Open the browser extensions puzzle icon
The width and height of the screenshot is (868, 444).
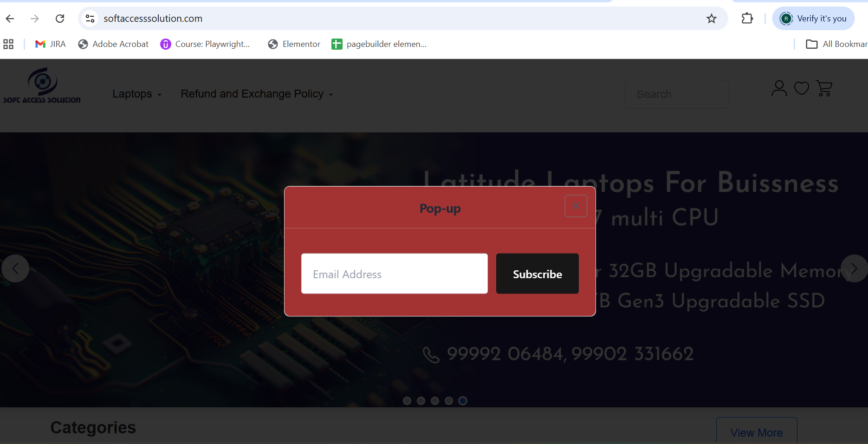pyautogui.click(x=747, y=19)
